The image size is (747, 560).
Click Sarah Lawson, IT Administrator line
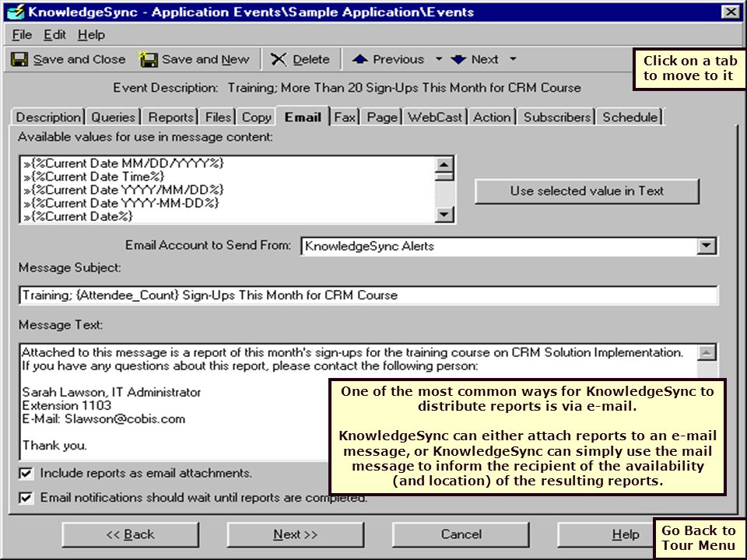point(111,392)
